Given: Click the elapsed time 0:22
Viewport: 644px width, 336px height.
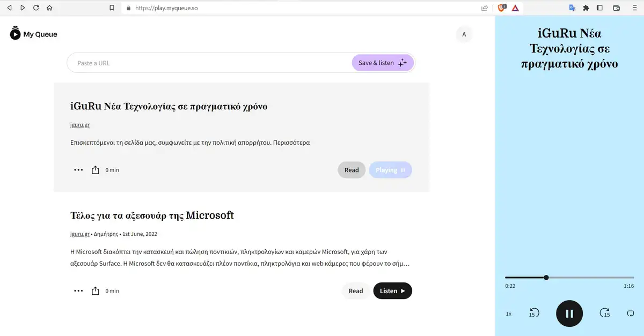Looking at the screenshot, I should 510,286.
